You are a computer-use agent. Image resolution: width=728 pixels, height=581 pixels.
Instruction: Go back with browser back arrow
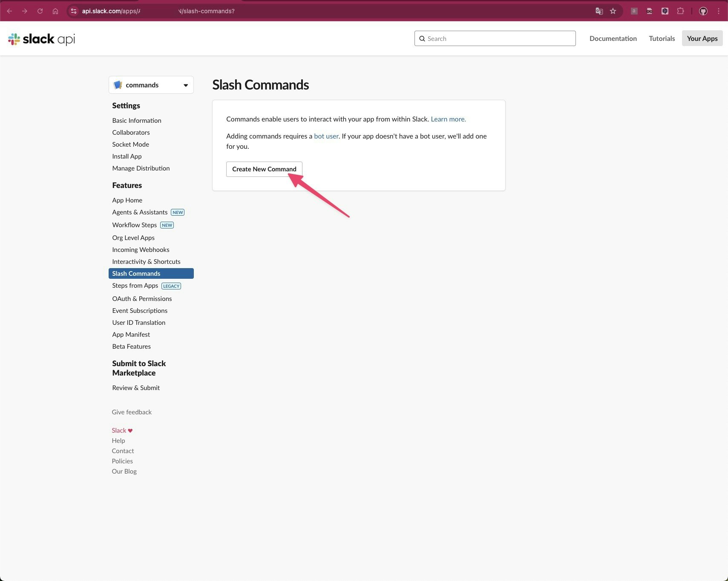point(9,11)
